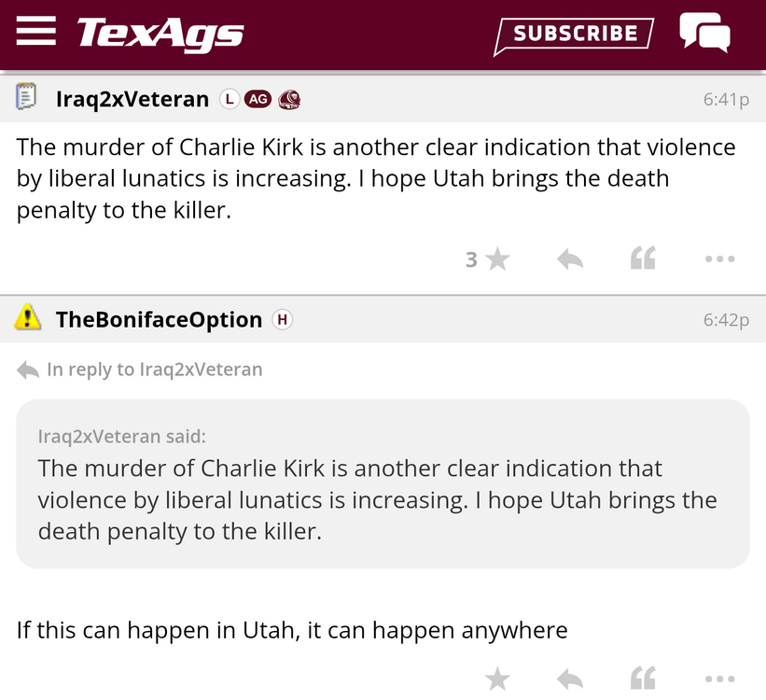
Task: Open more options for TheBonifaceOption's post
Action: (x=719, y=679)
